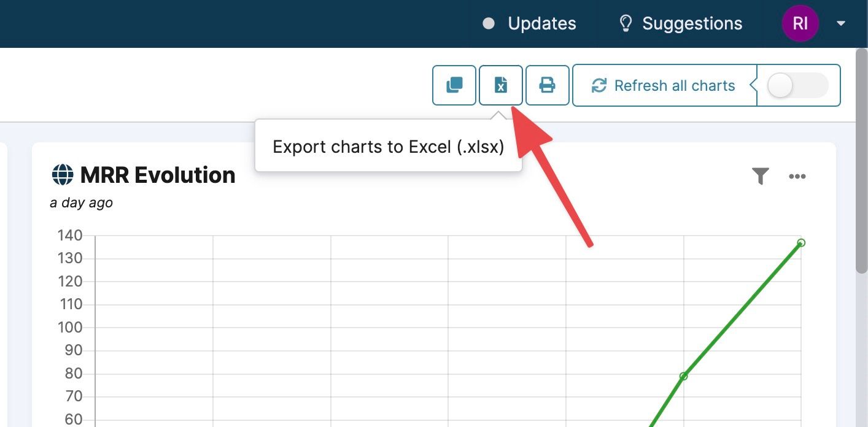Click the status dot beside Updates
The image size is (868, 427).
(x=489, y=24)
